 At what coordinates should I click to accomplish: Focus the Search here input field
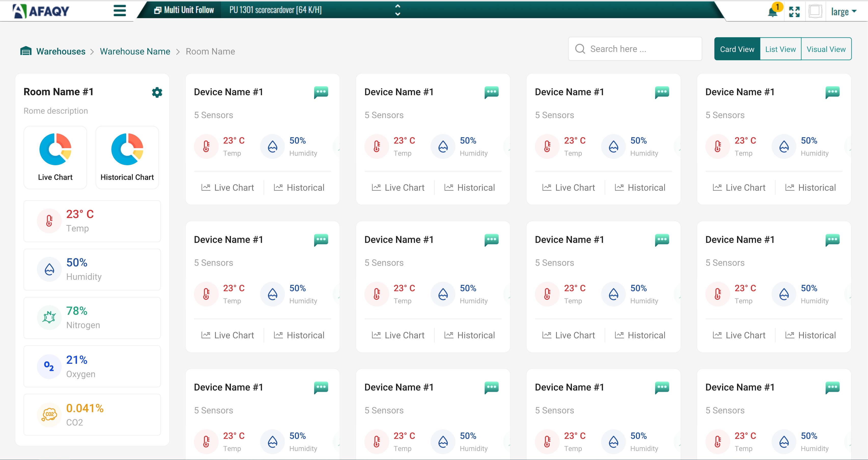635,49
